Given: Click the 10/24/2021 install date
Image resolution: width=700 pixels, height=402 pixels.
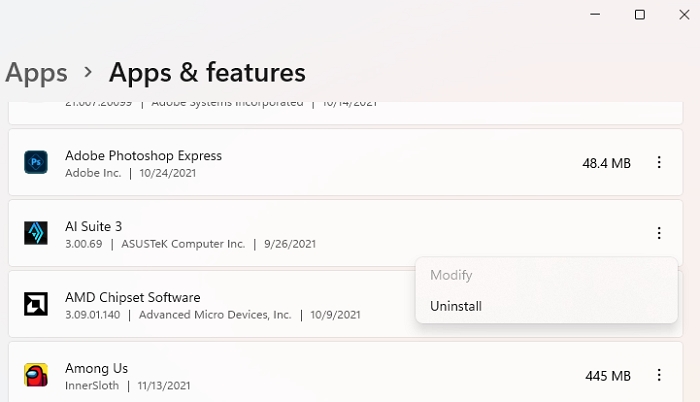Looking at the screenshot, I should click(167, 173).
